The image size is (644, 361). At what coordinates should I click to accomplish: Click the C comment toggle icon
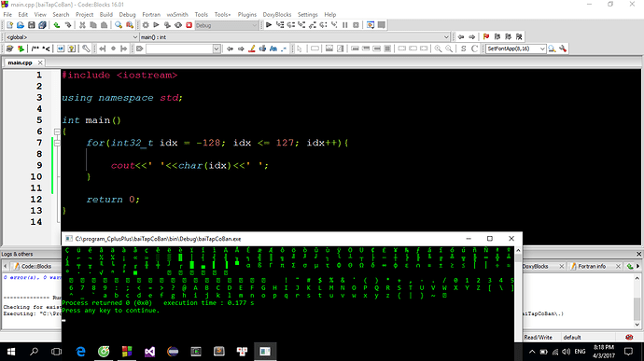(x=474, y=49)
